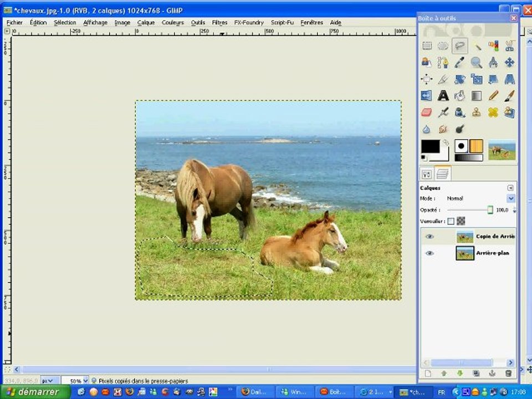Select the Heal bandage tool
Image resolution: width=532 pixels, height=399 pixels.
[x=493, y=112]
